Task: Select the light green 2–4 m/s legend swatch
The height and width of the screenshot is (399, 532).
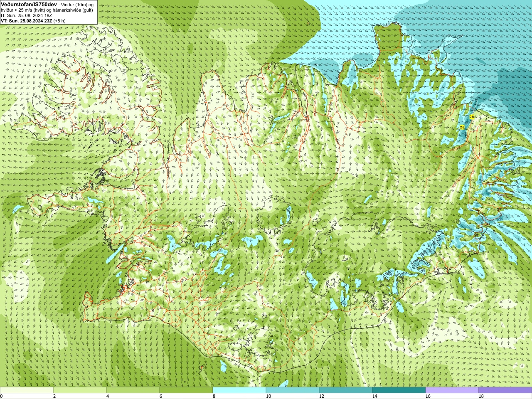Action: pos(80,390)
